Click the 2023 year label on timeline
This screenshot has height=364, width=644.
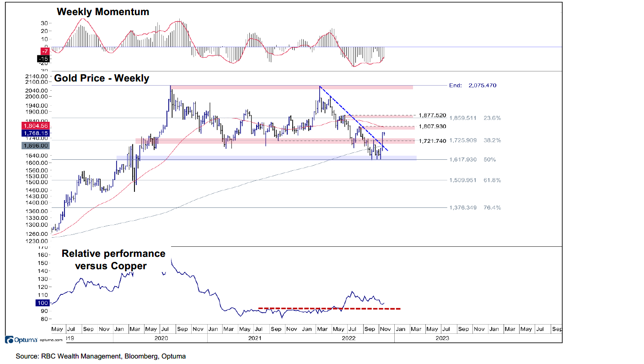click(442, 338)
